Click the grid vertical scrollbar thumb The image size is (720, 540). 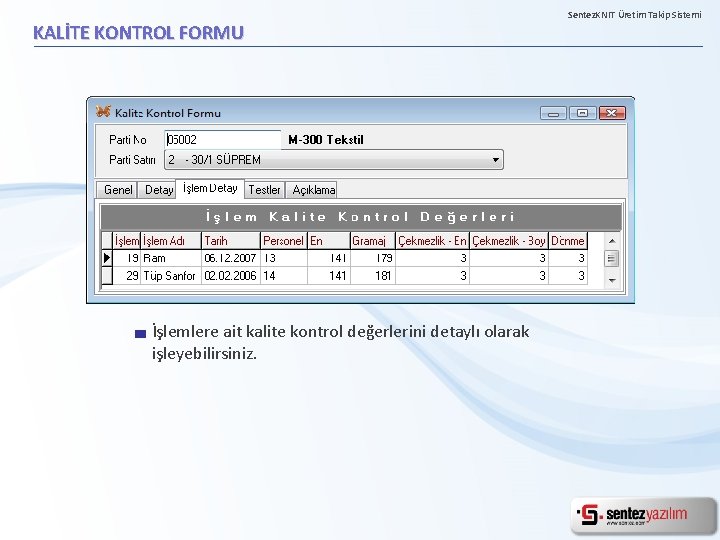coord(612,258)
